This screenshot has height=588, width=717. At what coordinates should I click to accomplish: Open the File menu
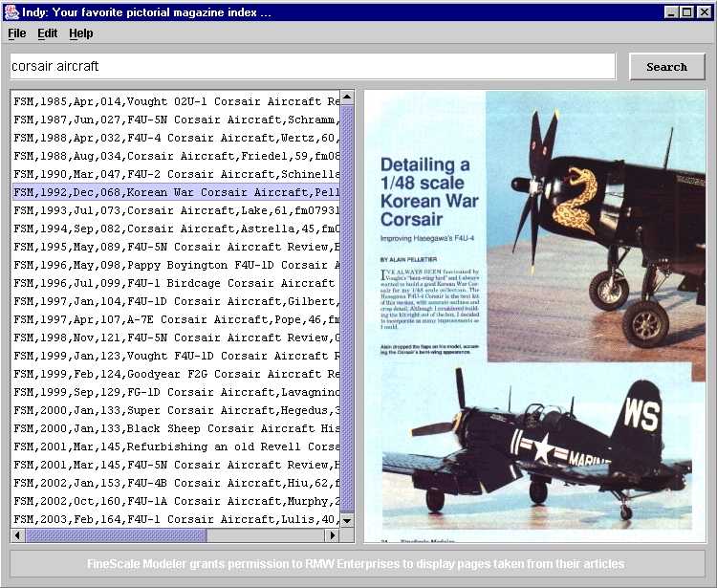tap(17, 33)
